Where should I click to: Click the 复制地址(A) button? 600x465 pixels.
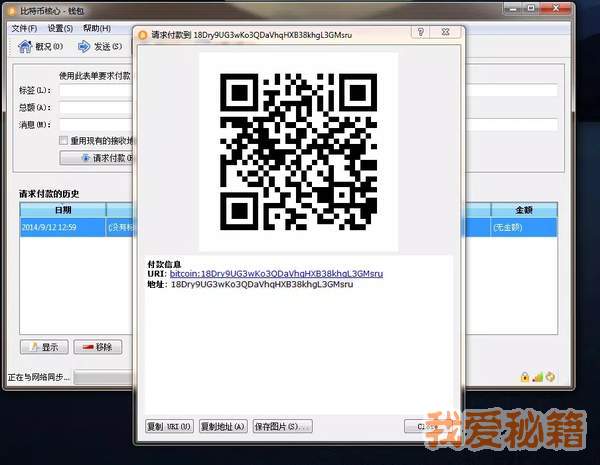click(223, 426)
